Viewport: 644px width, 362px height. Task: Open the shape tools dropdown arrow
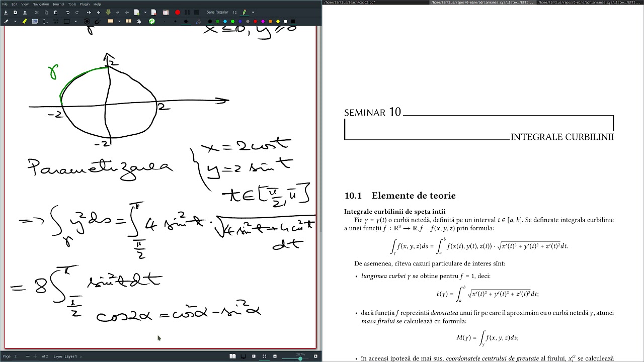(75, 21)
